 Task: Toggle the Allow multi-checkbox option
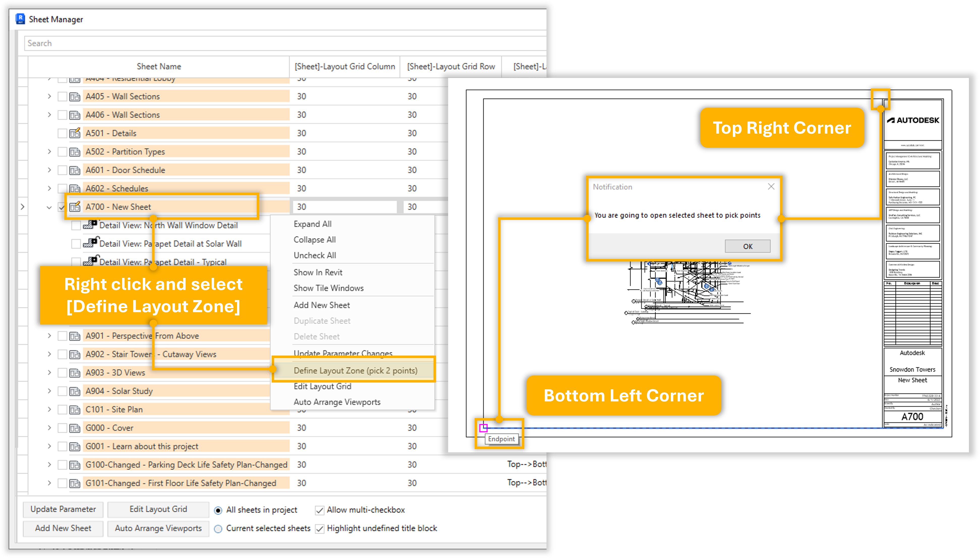click(x=319, y=510)
